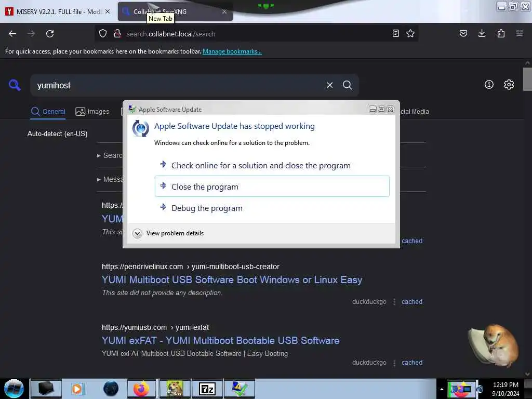Toggle reader view icon in address bar
532x399 pixels.
click(x=395, y=33)
